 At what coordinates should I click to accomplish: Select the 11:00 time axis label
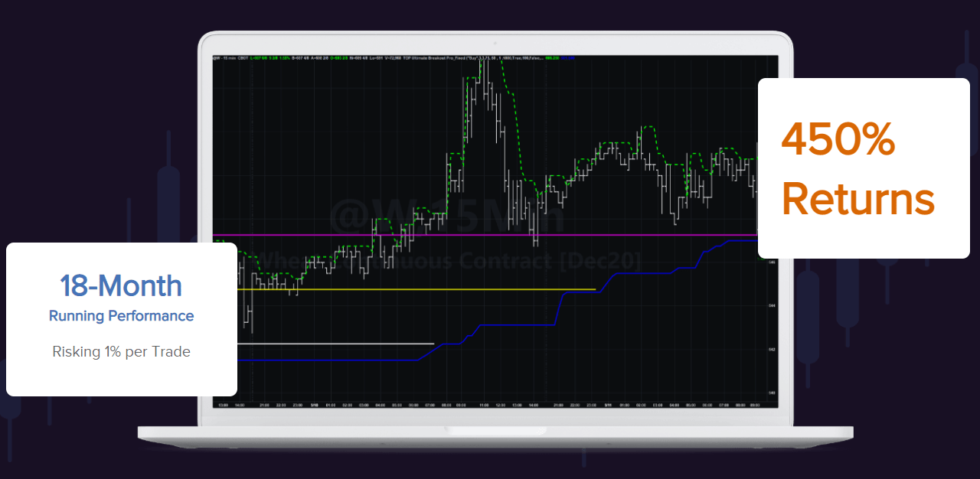click(483, 405)
